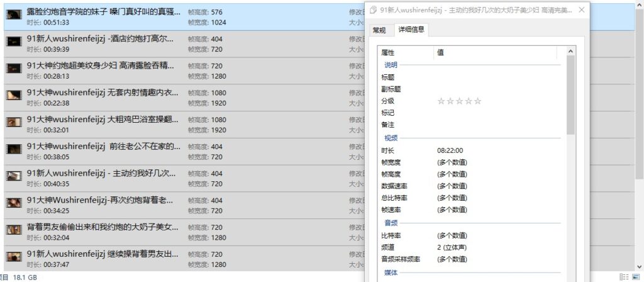Select the 数据速率 property row
The height and width of the screenshot is (282, 644).
point(472,186)
